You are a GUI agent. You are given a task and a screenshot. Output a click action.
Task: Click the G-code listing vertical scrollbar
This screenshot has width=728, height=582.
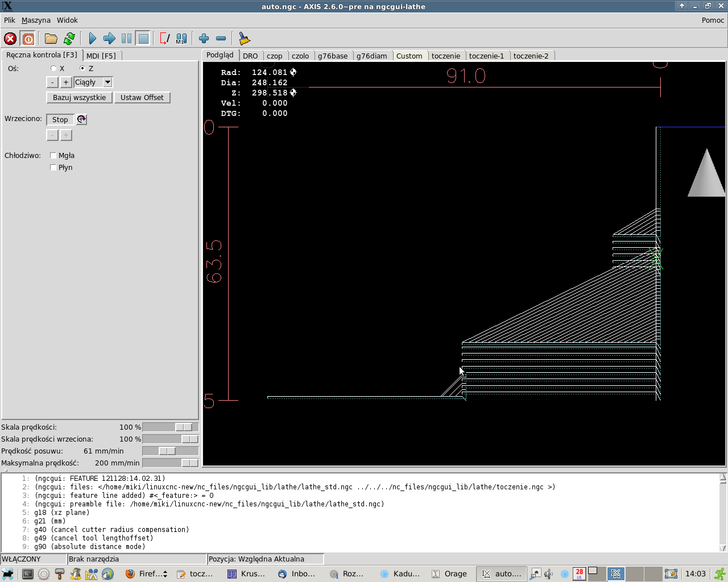tap(723, 513)
